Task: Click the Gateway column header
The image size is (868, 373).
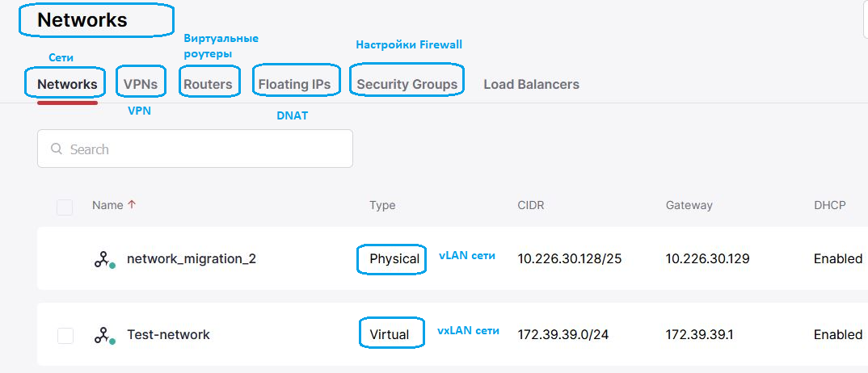Action: pyautogui.click(x=689, y=205)
